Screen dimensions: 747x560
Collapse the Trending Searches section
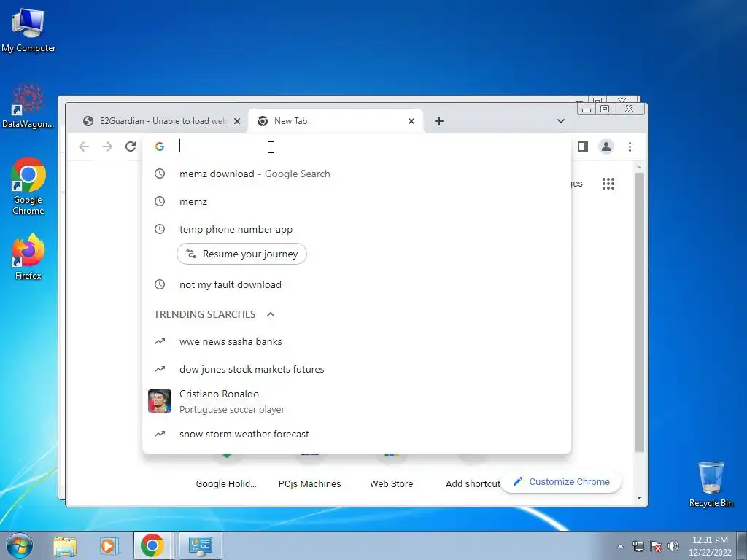coord(271,314)
